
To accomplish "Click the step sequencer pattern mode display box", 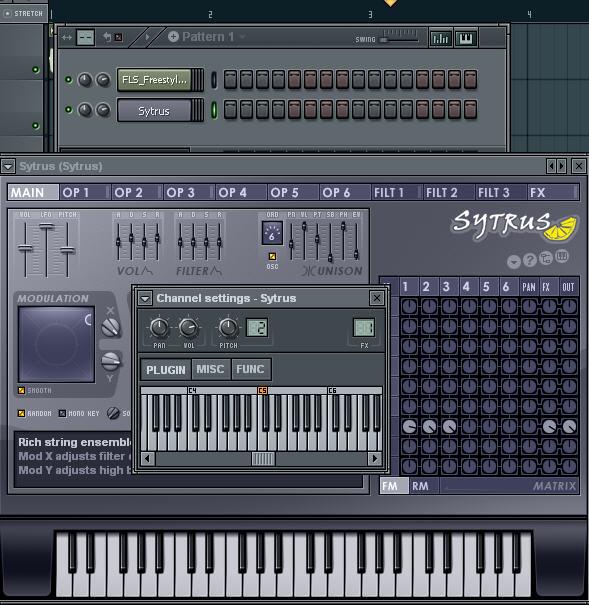I will click(85, 38).
